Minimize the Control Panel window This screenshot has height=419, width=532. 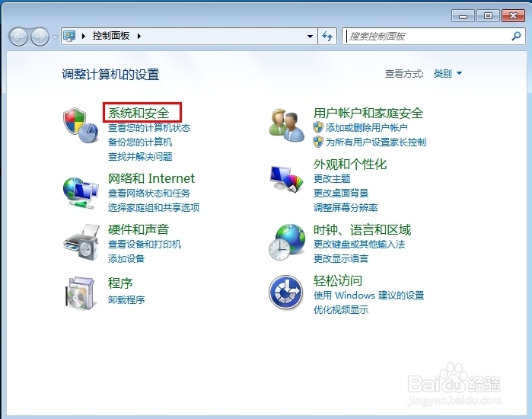coord(463,16)
